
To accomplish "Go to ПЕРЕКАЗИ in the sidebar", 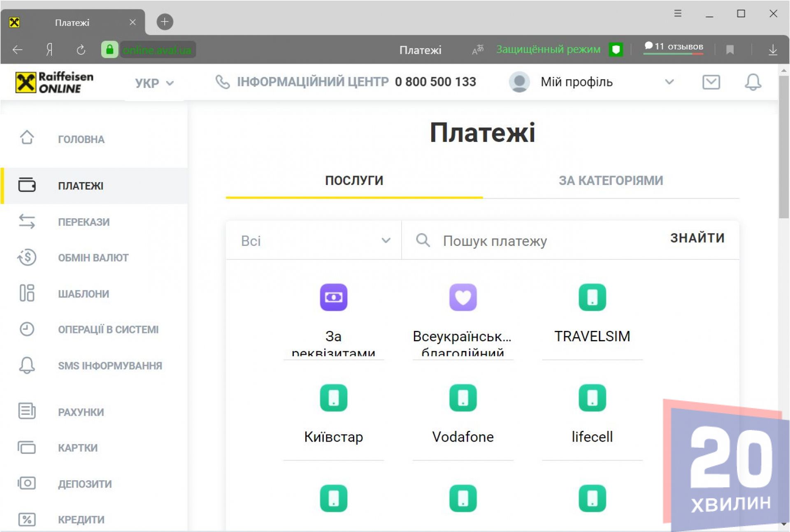I will coord(84,222).
